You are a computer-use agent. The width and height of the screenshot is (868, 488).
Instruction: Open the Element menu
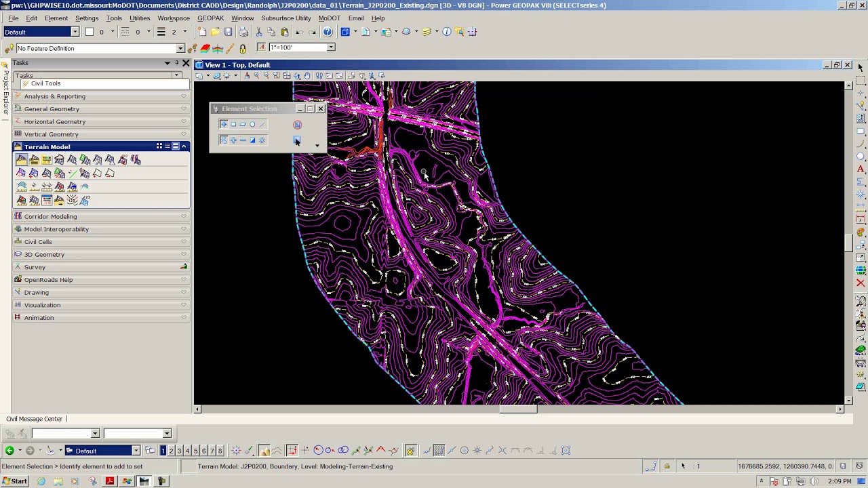coord(56,18)
